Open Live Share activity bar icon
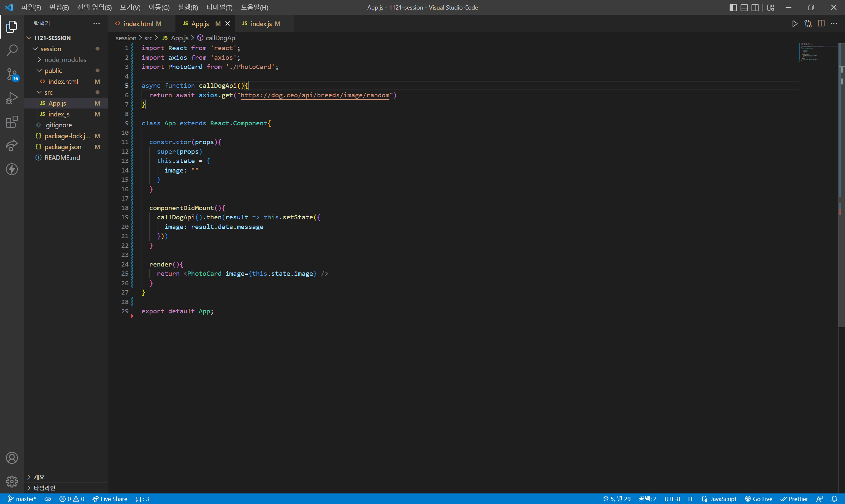 12,145
